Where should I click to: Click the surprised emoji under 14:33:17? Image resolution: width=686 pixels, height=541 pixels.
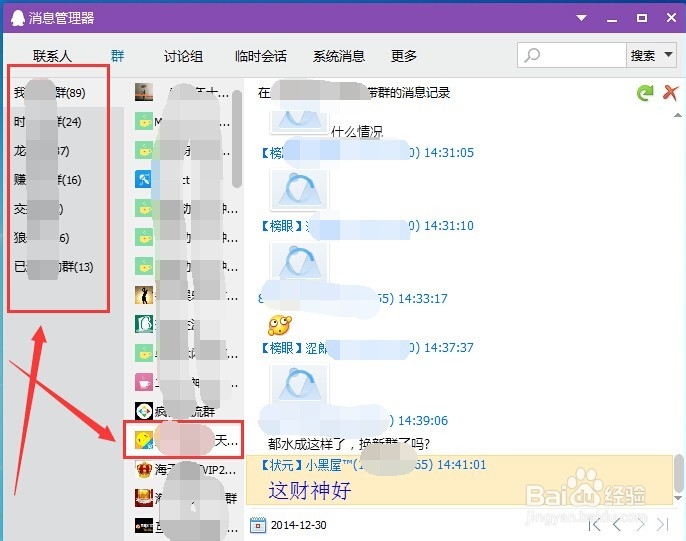point(280,325)
